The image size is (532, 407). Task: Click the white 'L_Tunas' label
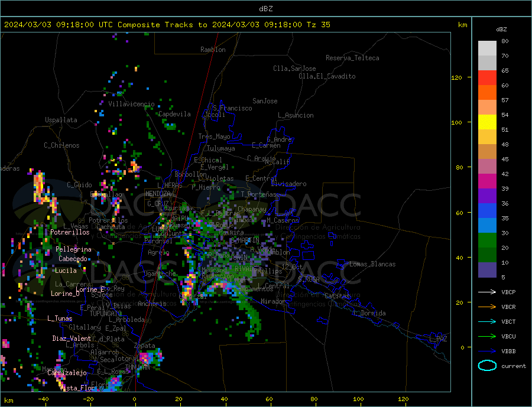(60, 318)
